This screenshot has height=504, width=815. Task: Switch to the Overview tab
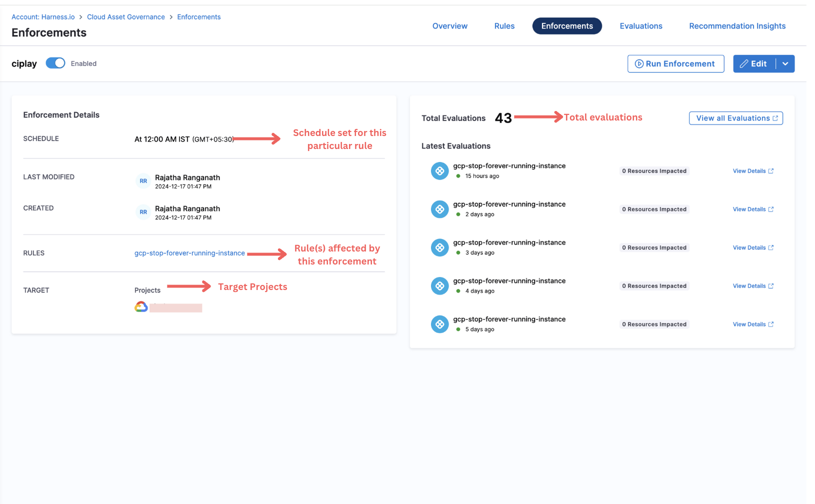coord(449,26)
